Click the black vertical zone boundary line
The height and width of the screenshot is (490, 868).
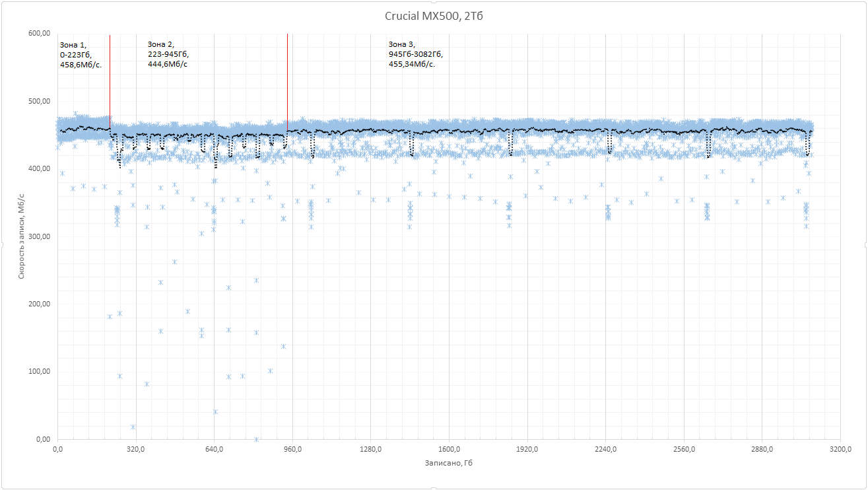pos(287,83)
